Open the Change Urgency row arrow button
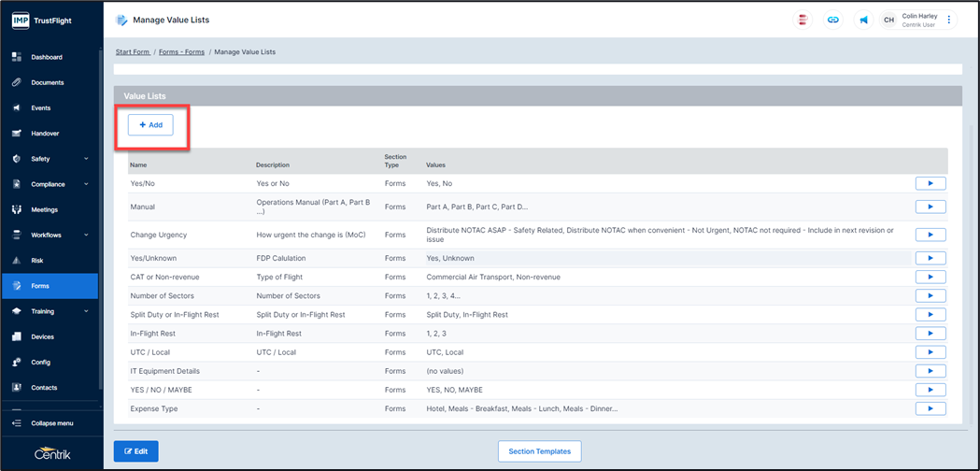980x471 pixels. point(930,235)
